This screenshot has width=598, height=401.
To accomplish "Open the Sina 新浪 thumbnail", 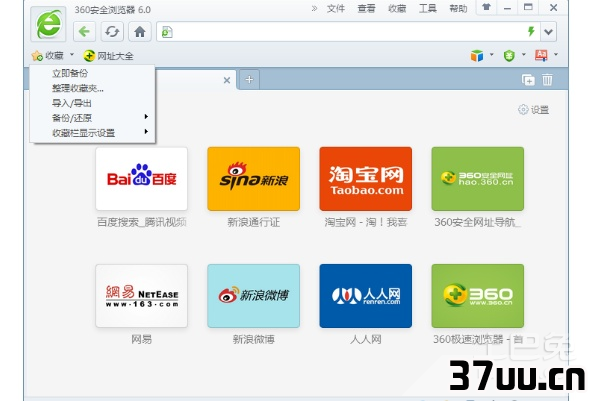I will 254,179.
